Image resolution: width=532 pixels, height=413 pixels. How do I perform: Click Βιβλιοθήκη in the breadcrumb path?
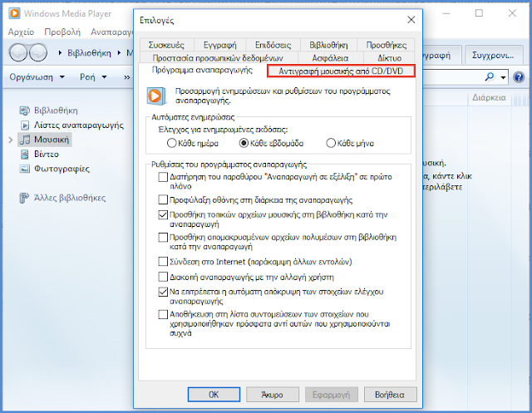click(x=89, y=53)
